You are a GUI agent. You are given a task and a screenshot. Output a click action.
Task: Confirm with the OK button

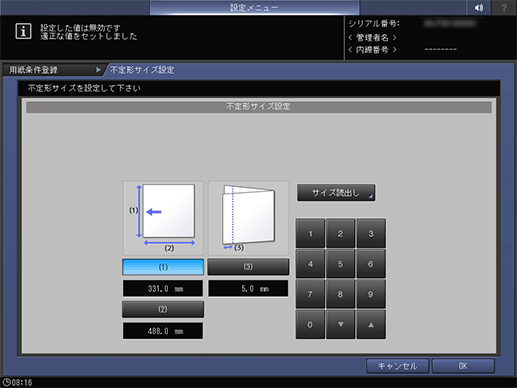[x=463, y=366]
